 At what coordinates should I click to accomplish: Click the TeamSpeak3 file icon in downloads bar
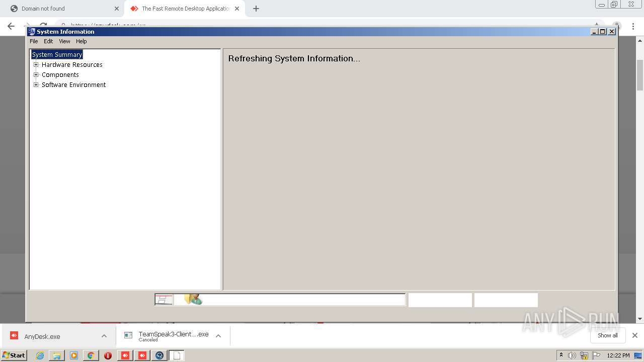(x=128, y=335)
